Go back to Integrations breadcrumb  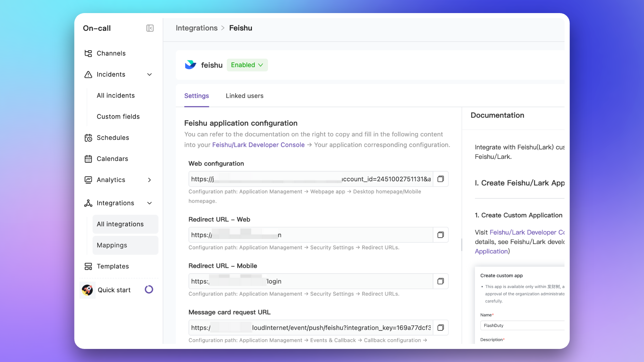click(197, 28)
